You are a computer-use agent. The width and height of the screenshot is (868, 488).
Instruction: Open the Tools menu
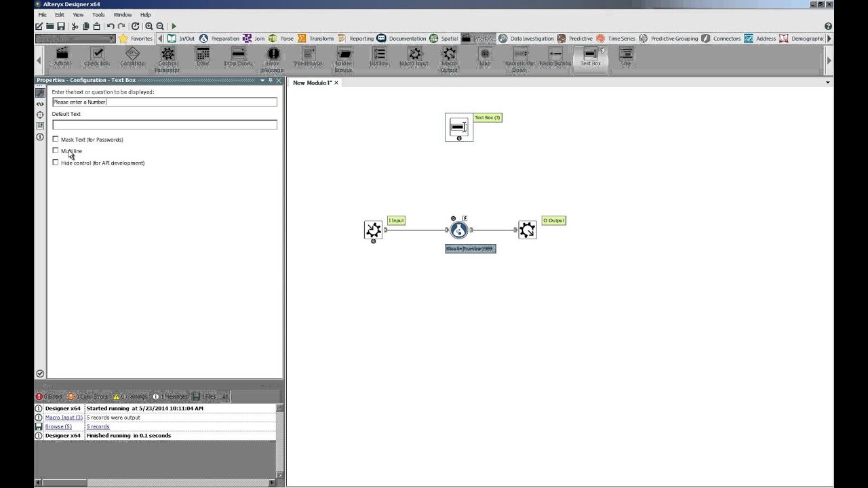pyautogui.click(x=98, y=14)
